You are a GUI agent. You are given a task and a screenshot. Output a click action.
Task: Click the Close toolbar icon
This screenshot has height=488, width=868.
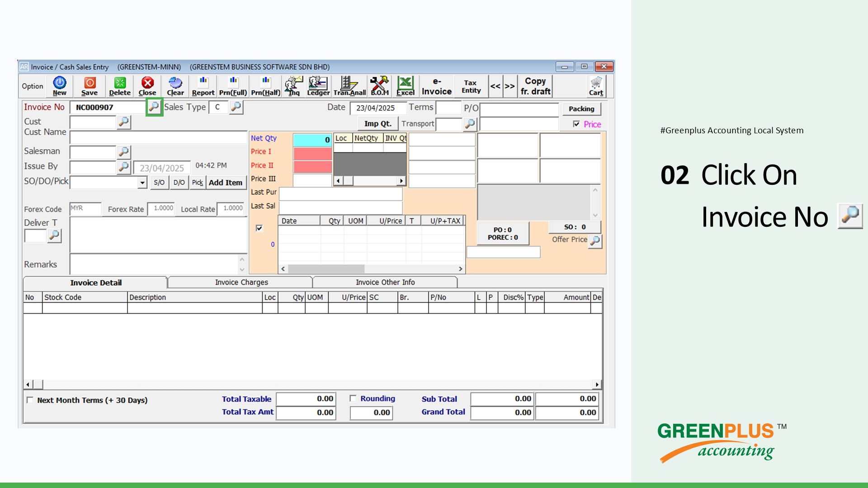point(147,86)
